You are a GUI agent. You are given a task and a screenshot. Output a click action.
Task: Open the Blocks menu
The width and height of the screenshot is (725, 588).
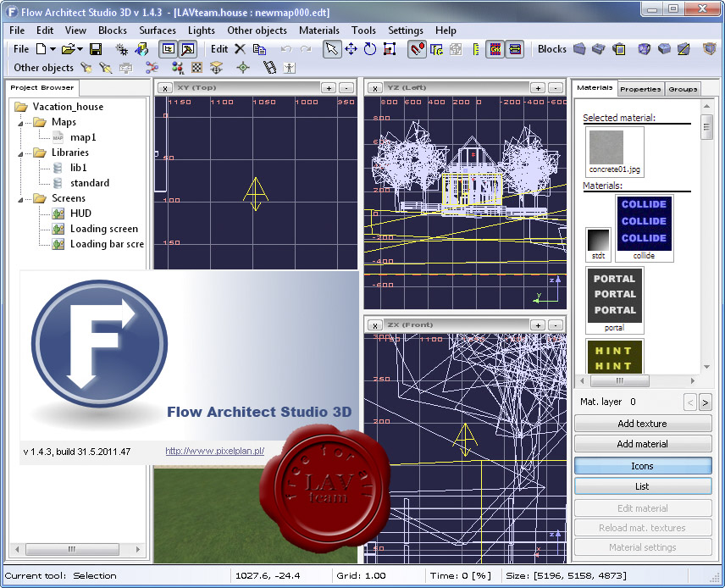[x=113, y=31]
